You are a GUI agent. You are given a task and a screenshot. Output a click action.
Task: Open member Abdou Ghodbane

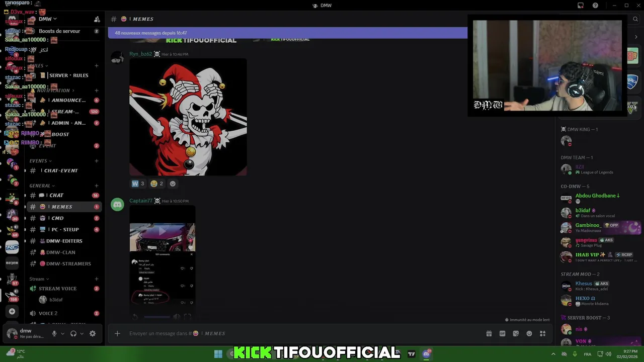point(600,198)
